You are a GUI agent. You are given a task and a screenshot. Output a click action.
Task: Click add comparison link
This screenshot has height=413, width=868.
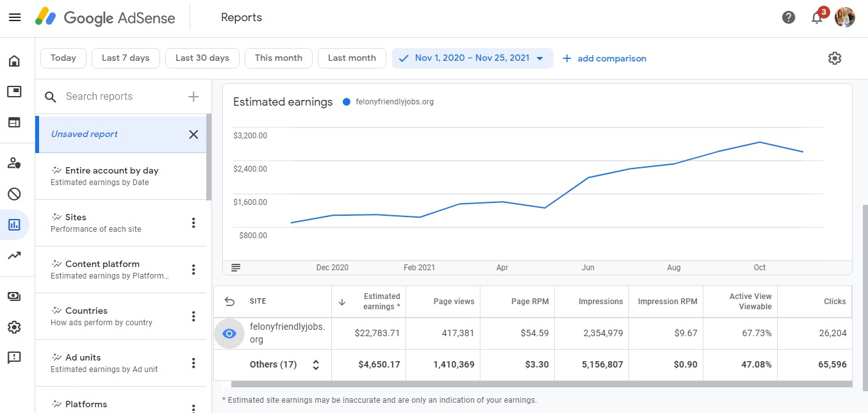[604, 58]
